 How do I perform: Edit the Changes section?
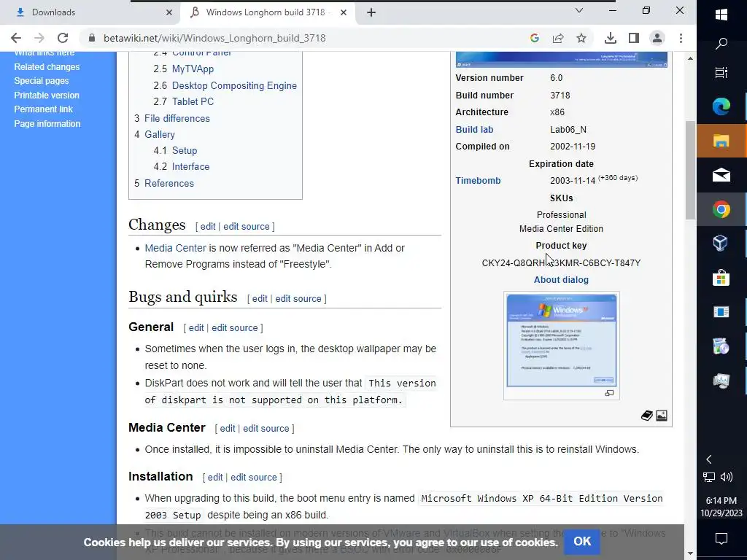tap(208, 227)
